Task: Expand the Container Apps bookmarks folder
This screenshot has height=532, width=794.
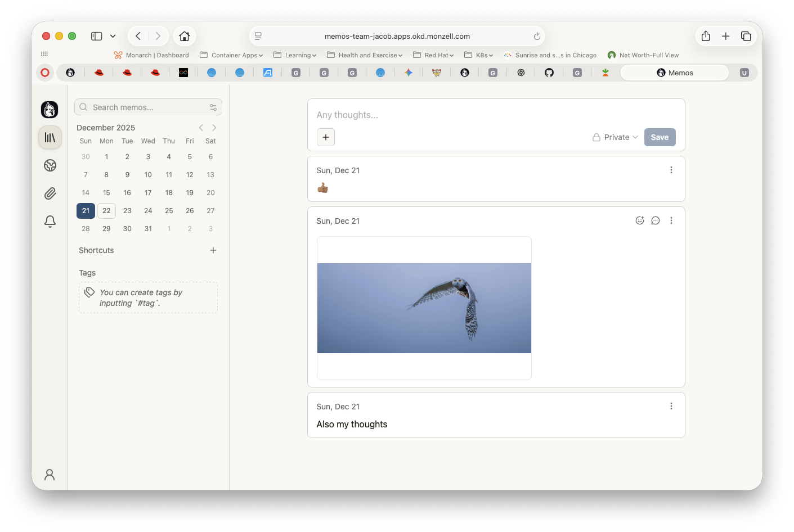Action: click(x=231, y=55)
